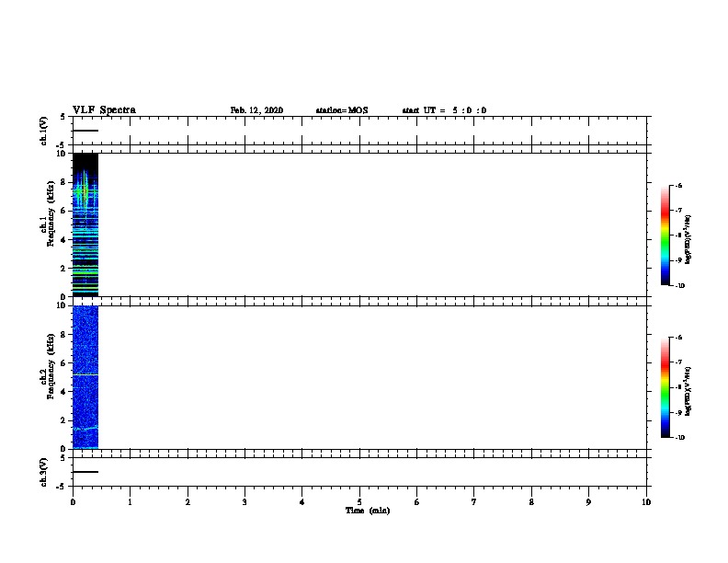The width and height of the screenshot is (728, 563).
Task: Click time axis tick label "3"
Action: point(245,501)
